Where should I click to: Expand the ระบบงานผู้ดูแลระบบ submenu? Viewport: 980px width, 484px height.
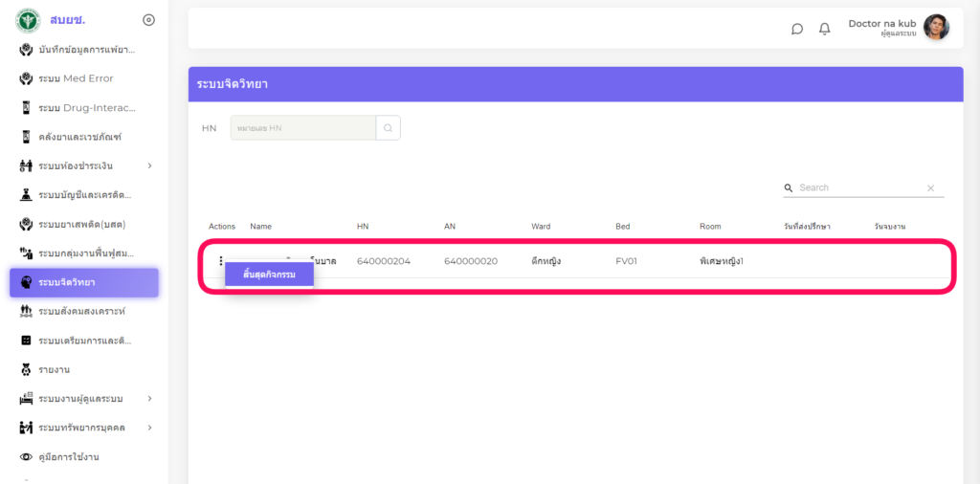click(x=149, y=398)
